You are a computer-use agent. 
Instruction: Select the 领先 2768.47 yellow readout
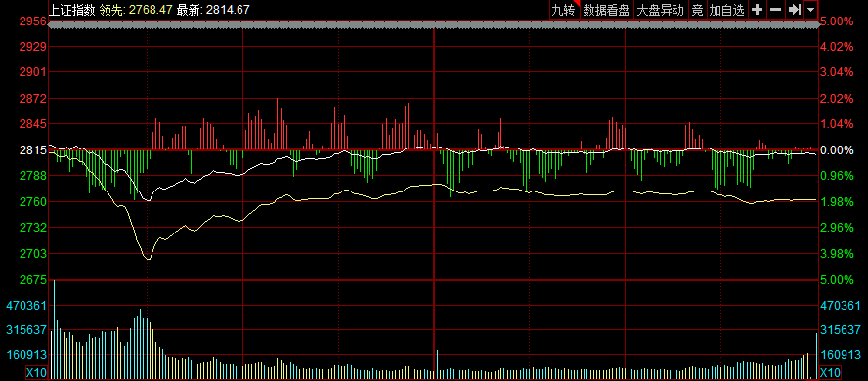pyautogui.click(x=136, y=10)
